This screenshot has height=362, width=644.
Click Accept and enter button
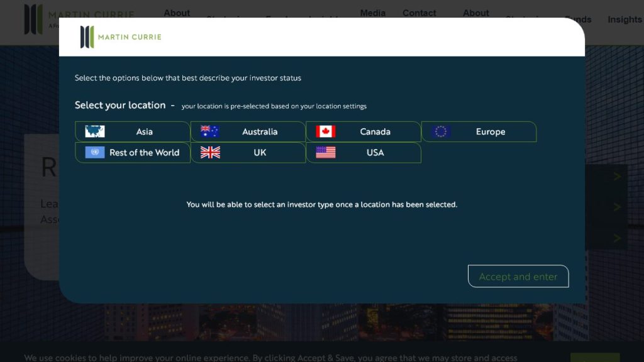tap(518, 277)
